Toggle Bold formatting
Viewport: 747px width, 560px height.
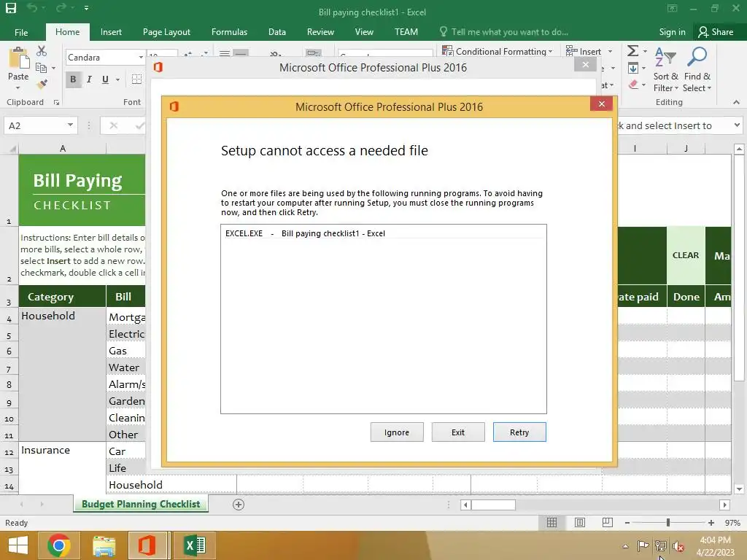(73, 79)
